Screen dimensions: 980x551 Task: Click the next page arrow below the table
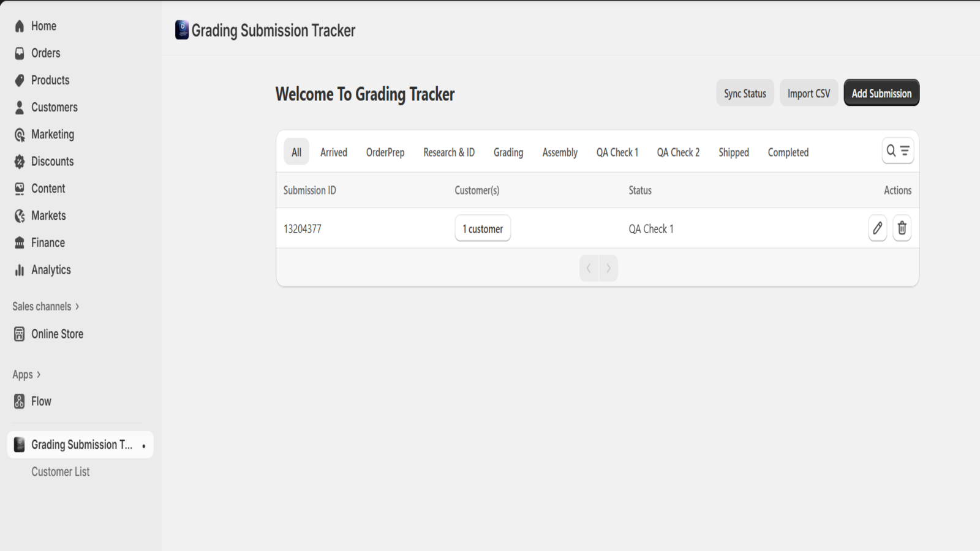608,268
